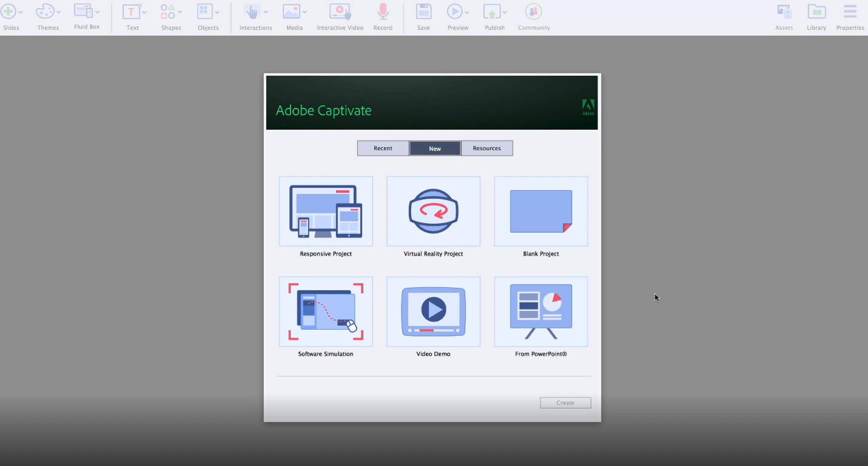Select the Fluid Box icon
The width and height of the screenshot is (868, 466).
(x=83, y=11)
